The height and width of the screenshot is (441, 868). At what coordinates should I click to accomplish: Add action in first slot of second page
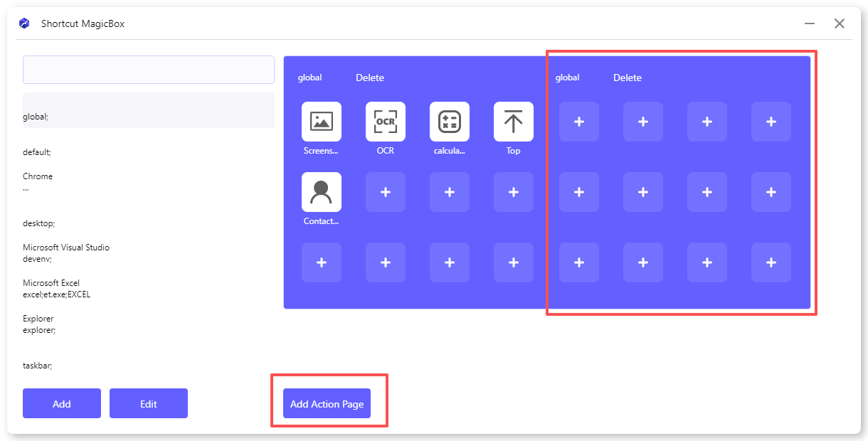pyautogui.click(x=579, y=122)
